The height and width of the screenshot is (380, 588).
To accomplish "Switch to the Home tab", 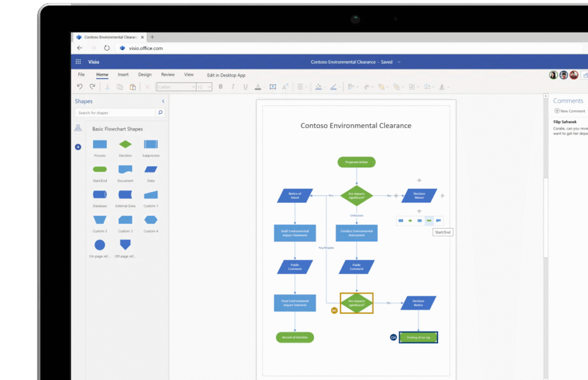I will pyautogui.click(x=102, y=75).
